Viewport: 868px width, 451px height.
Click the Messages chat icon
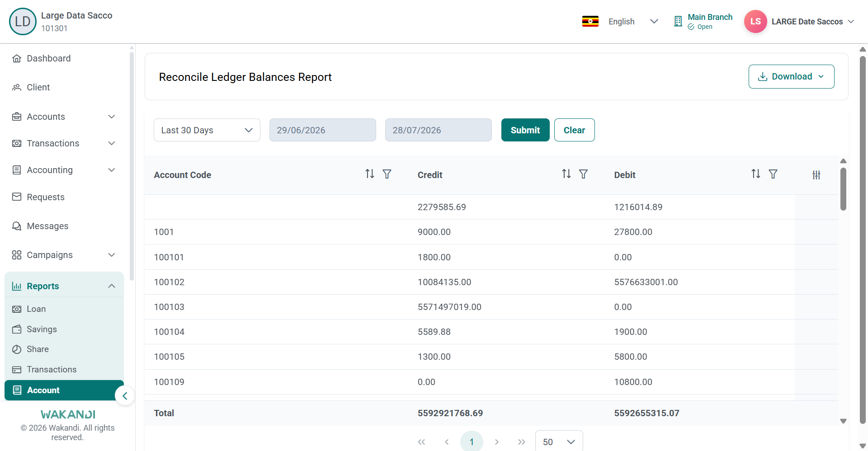click(17, 226)
